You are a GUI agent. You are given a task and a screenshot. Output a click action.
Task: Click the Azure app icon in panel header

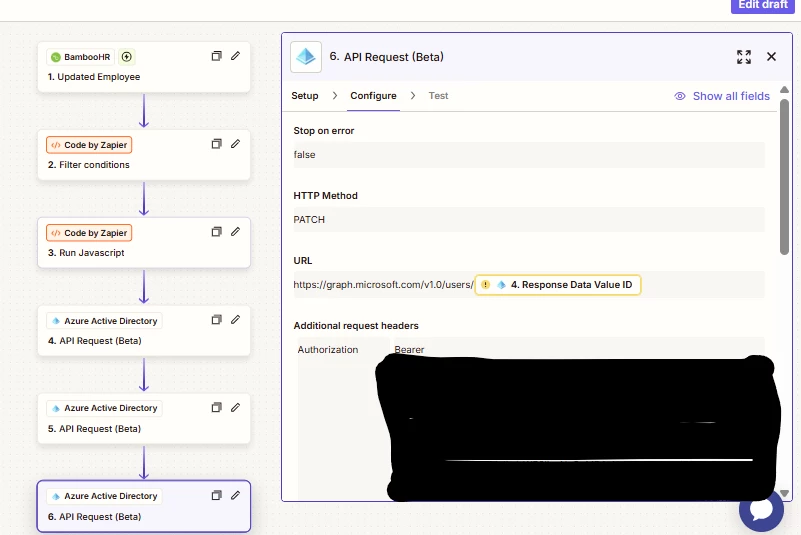pyautogui.click(x=306, y=57)
